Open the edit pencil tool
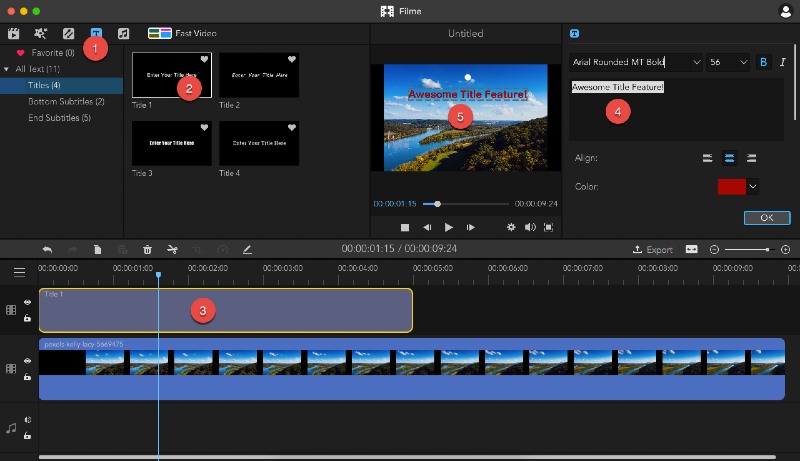This screenshot has width=800, height=461. (x=247, y=249)
